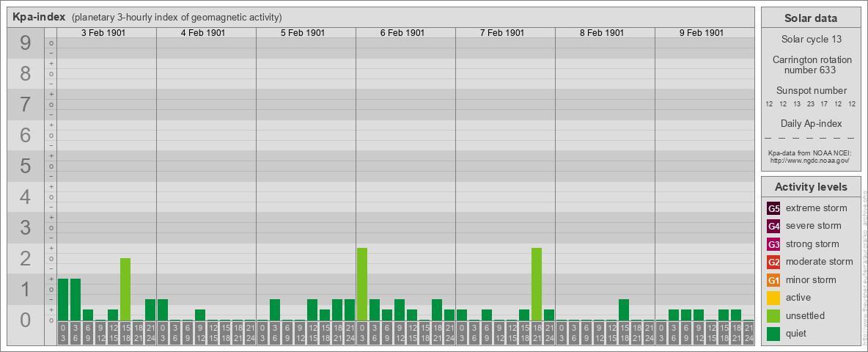Click the 6-9 bar on 7 Feb 1901
Viewport: 868px width, 352px height.
pos(487,315)
